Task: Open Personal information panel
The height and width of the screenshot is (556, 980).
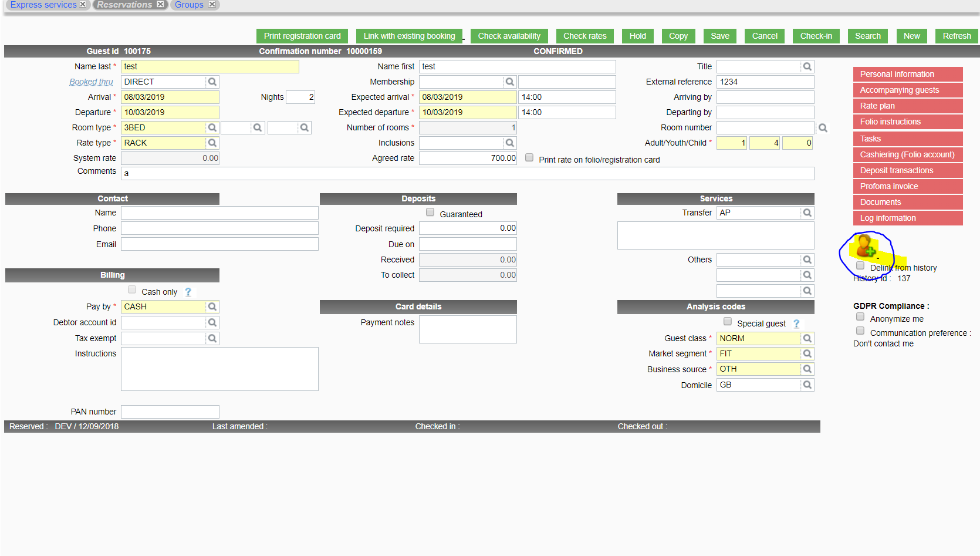Action: click(x=908, y=74)
